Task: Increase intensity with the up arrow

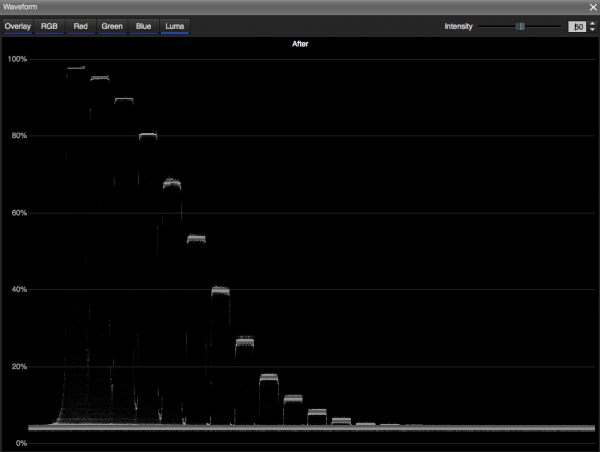Action: tap(591, 23)
